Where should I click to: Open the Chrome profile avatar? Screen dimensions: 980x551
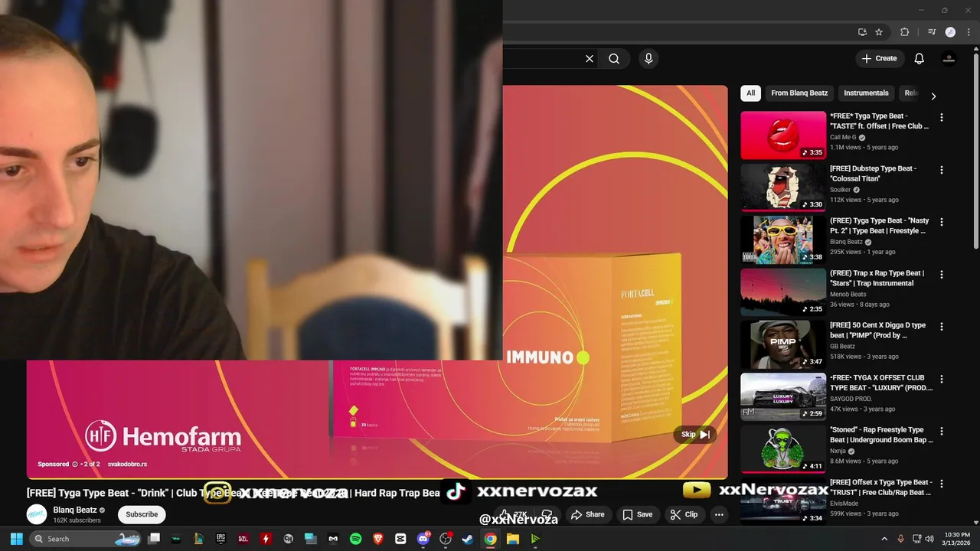click(x=950, y=32)
